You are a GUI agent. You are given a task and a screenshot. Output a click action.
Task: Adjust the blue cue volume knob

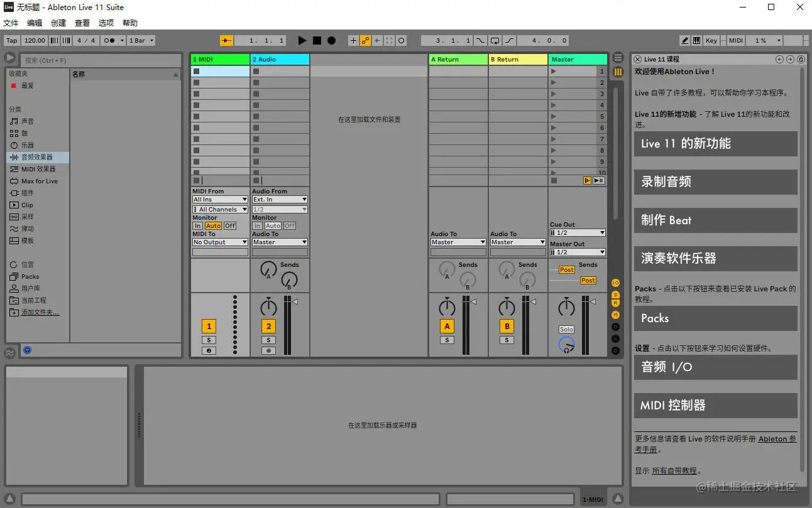pos(566,344)
